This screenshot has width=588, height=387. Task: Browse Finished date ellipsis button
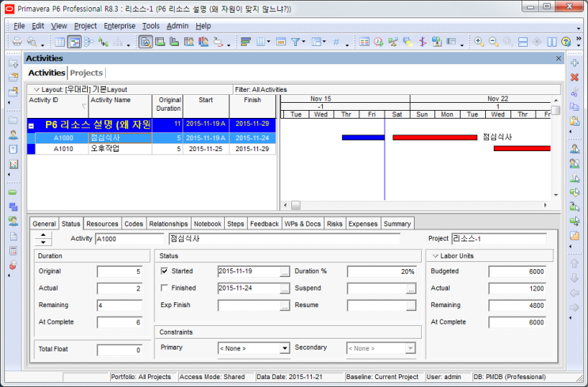click(x=285, y=289)
